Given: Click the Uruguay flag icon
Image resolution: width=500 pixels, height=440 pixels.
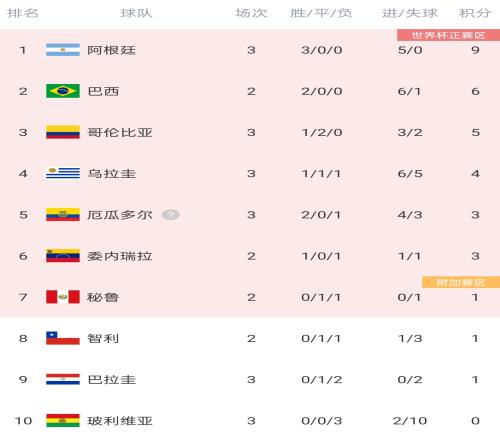Looking at the screenshot, I should tap(63, 173).
